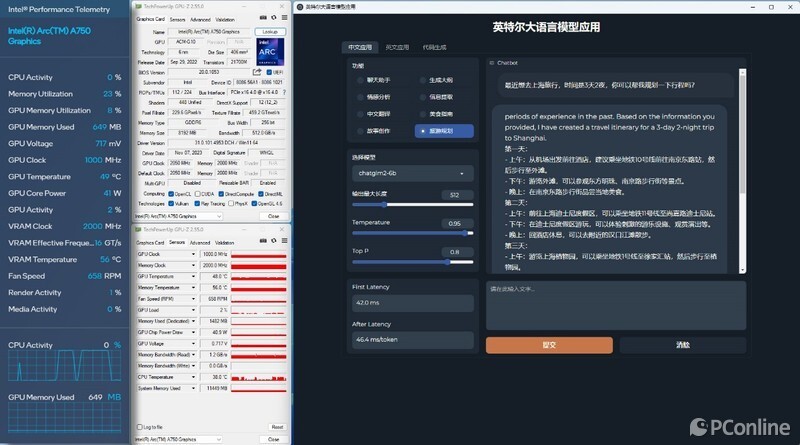The width and height of the screenshot is (800, 445).
Task: Click the Chatbot label icon
Action: point(492,63)
